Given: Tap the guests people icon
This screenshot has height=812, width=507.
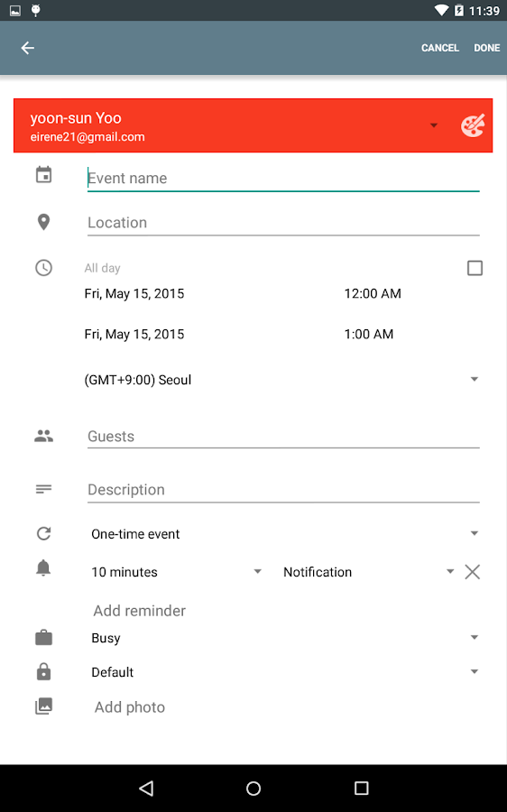Looking at the screenshot, I should 43,436.
